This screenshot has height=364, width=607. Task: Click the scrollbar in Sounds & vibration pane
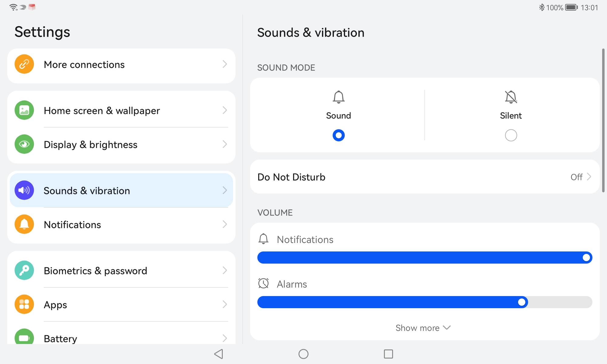tap(603, 120)
